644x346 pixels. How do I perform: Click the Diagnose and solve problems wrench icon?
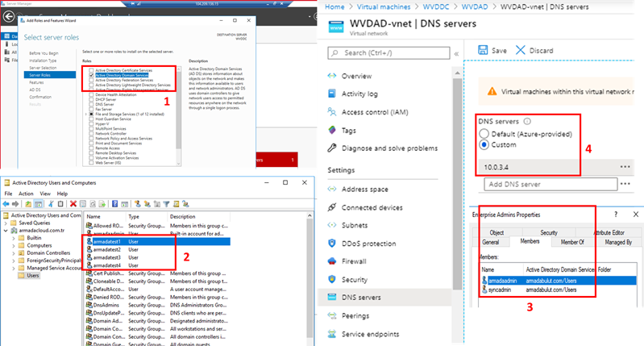click(x=332, y=148)
